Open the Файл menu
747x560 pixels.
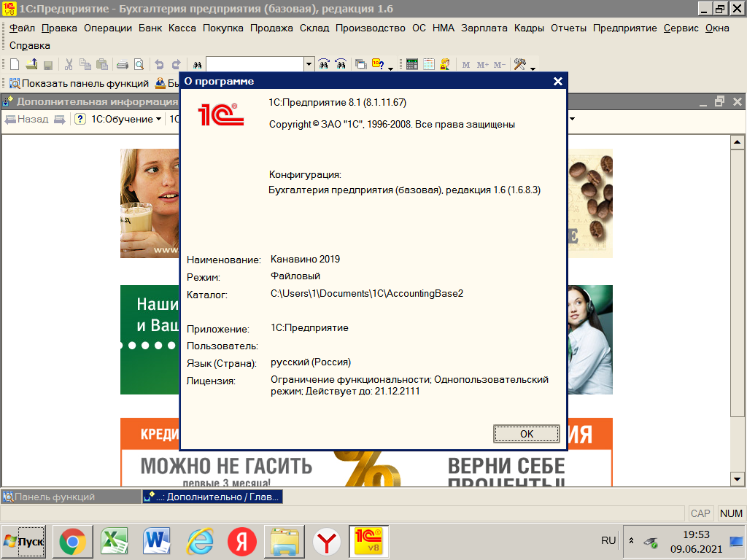pos(22,28)
